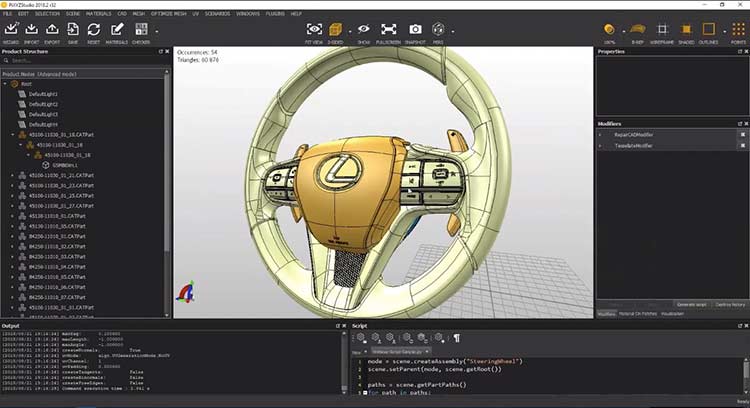Image resolution: width=750 pixels, height=408 pixels.
Task: Open the Optimize Mesh menu
Action: tap(168, 14)
